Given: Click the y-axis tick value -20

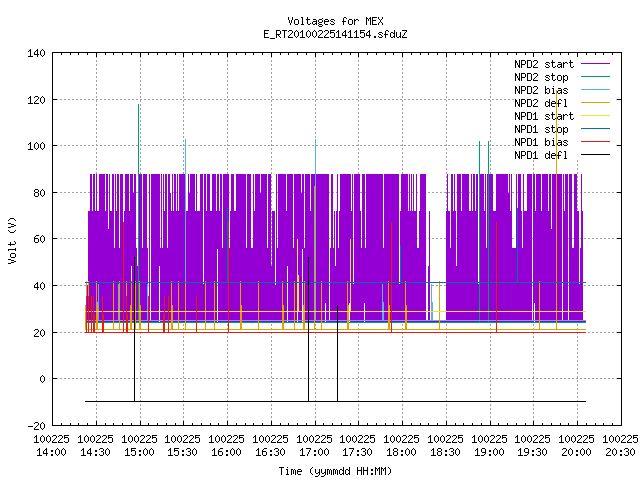Looking at the screenshot, I should tap(36, 426).
